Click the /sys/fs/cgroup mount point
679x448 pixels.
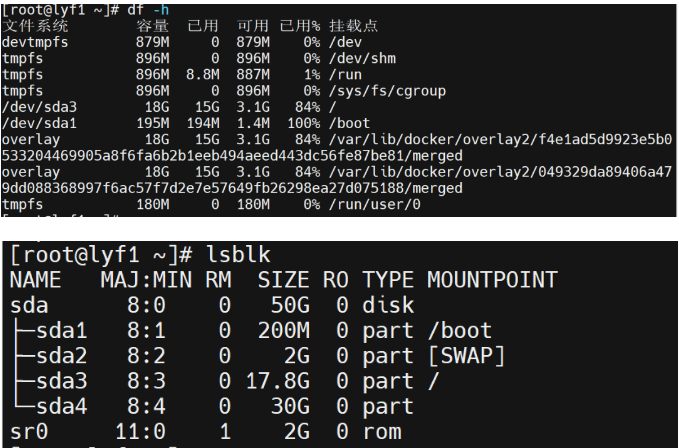[387, 91]
